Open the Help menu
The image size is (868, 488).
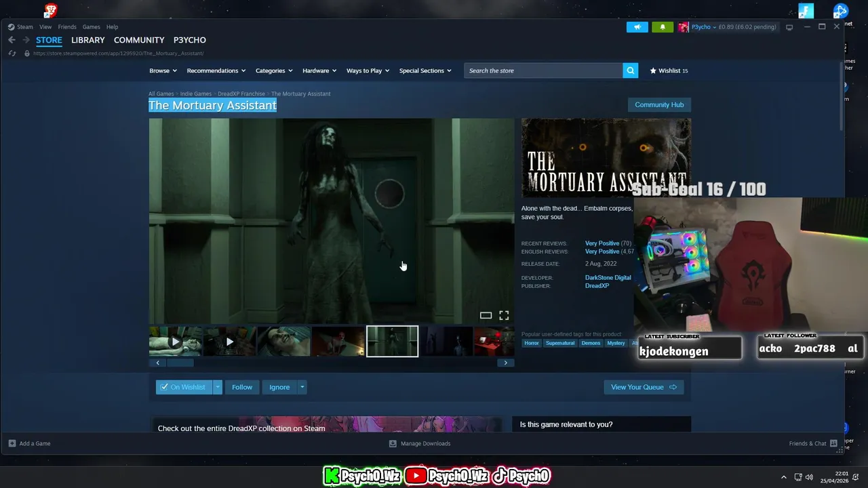click(113, 27)
